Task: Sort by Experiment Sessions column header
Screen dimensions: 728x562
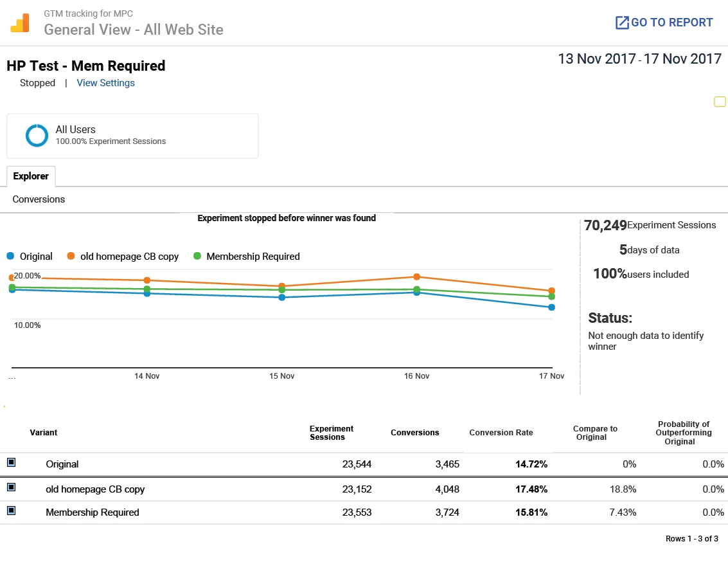Action: pos(332,433)
